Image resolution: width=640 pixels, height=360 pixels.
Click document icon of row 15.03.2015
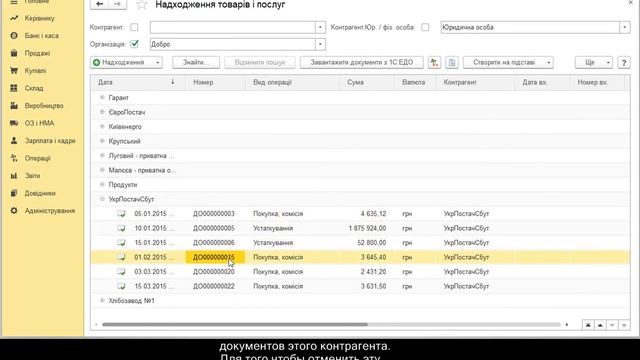pos(121,286)
